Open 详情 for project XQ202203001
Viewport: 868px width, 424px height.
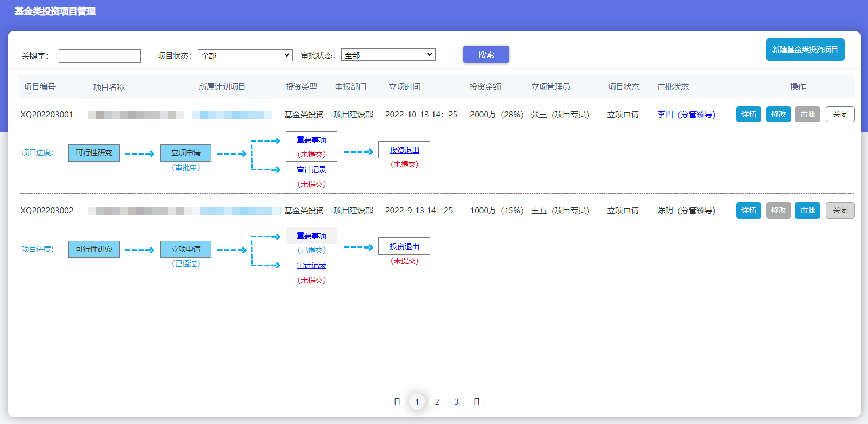tap(748, 114)
